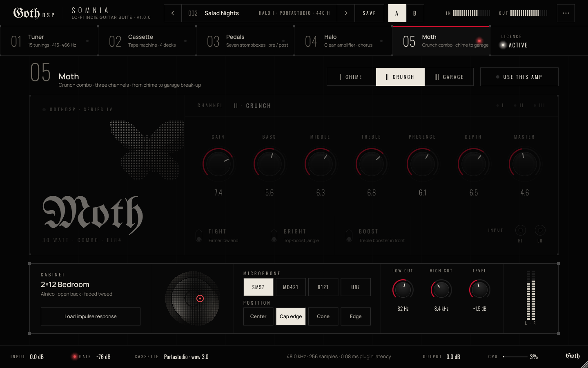Select the CRUNCH channel
Viewport: 588px width, 368px height.
pos(400,77)
